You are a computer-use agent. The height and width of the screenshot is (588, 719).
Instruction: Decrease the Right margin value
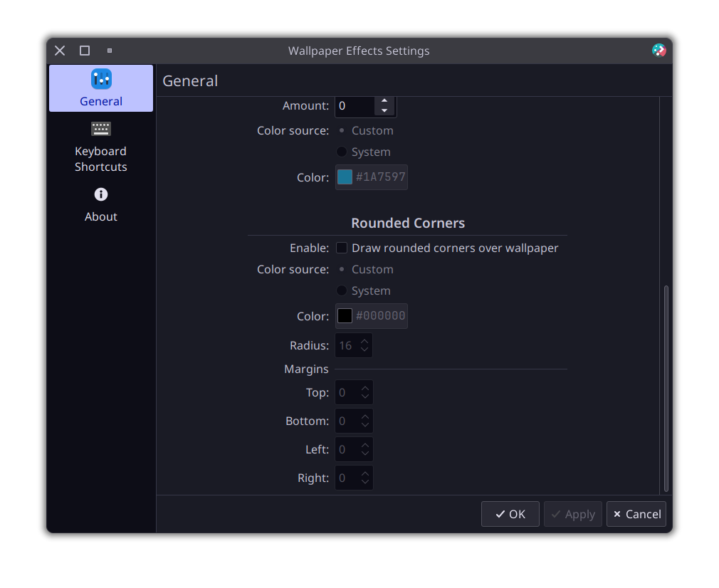pos(365,482)
